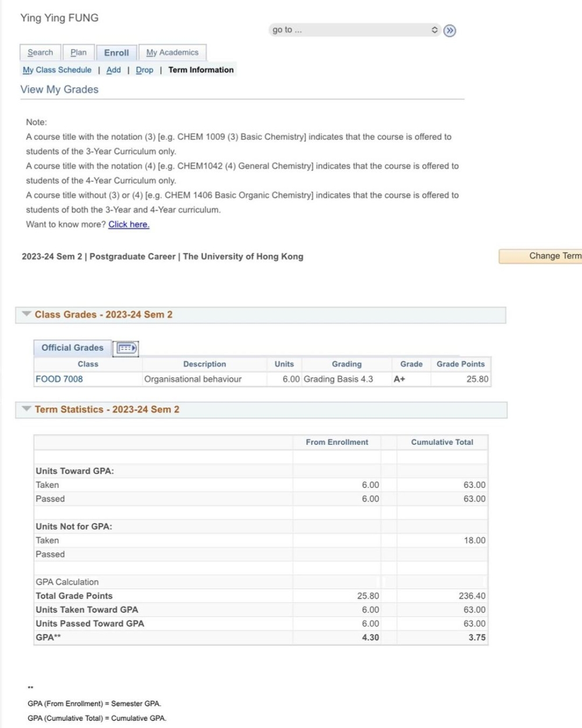Click the go arrow icon beside the dropdown
The width and height of the screenshot is (582, 728).
449,30
